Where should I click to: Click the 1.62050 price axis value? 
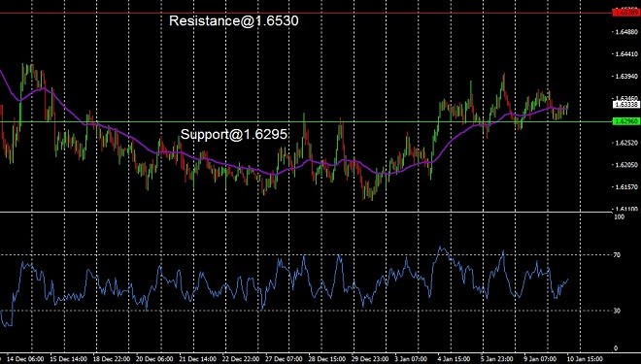(626, 164)
